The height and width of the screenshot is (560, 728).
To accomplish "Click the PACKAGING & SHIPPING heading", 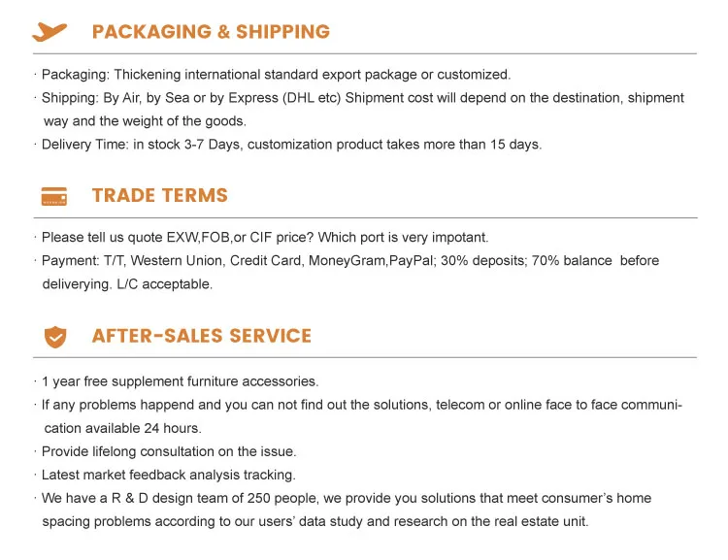I will pyautogui.click(x=211, y=32).
